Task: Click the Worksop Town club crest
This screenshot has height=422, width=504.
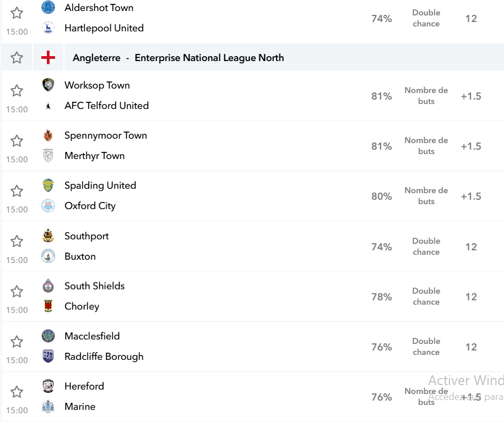Action: pyautogui.click(x=48, y=85)
